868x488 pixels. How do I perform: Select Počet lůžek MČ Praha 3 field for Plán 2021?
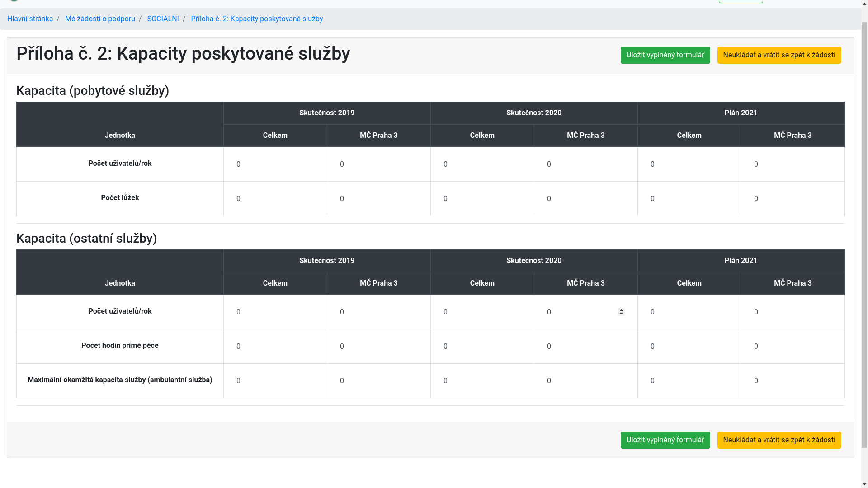(x=792, y=199)
